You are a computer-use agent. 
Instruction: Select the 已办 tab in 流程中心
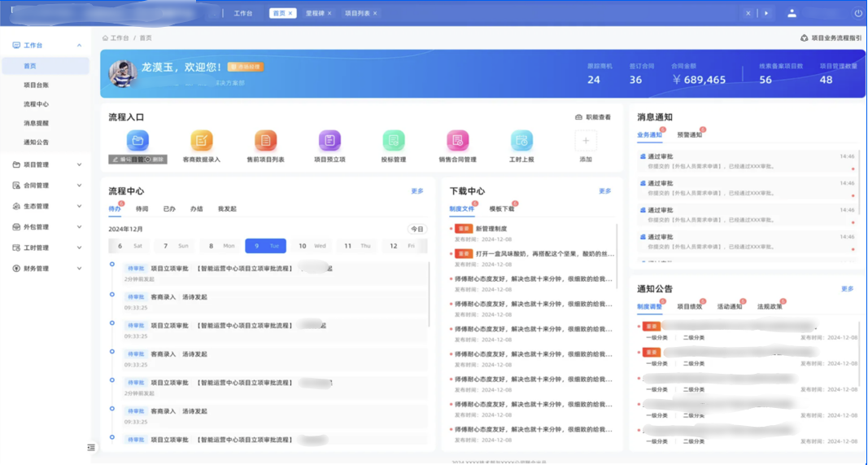(169, 209)
